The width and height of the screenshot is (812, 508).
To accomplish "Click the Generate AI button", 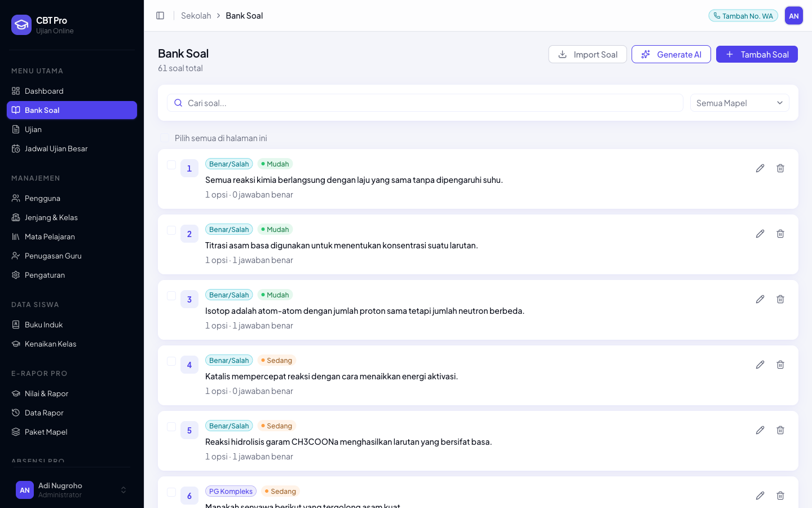I will click(671, 54).
